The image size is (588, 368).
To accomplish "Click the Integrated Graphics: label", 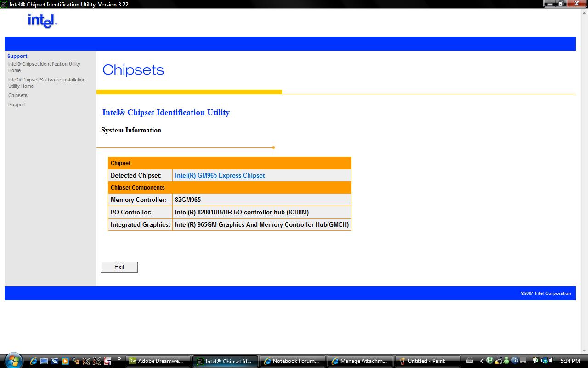I will [x=140, y=224].
